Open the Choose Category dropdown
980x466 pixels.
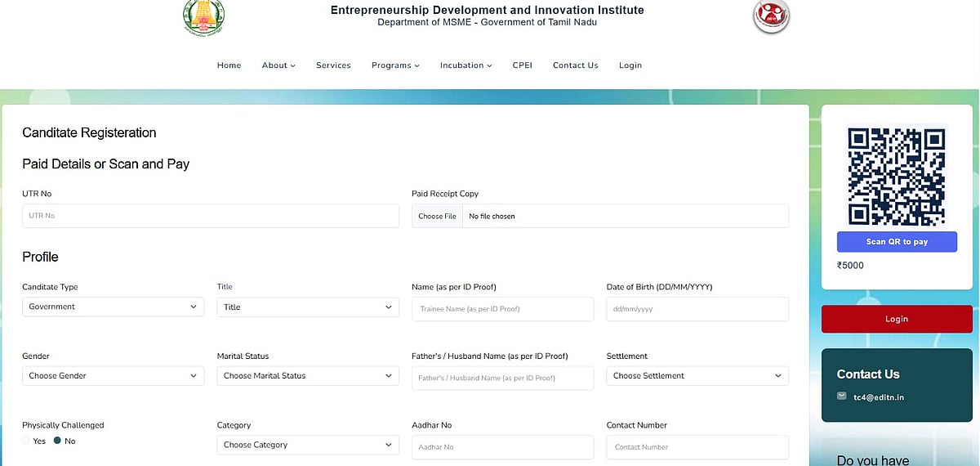[307, 445]
